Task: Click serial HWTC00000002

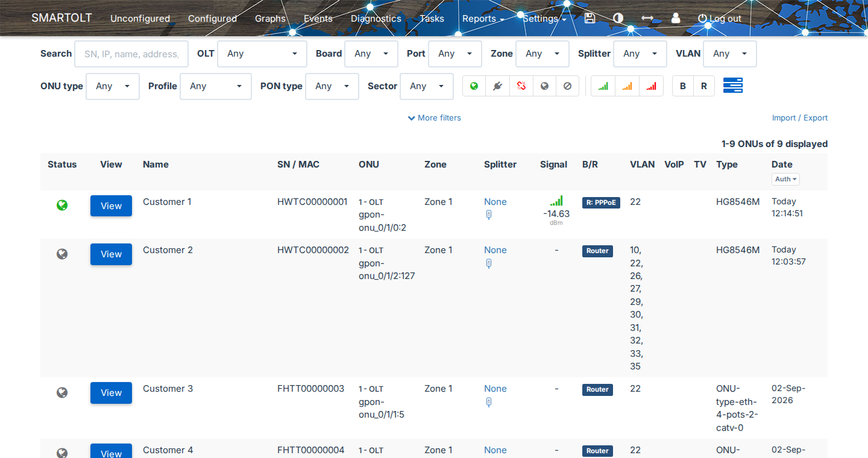Action: 313,250
